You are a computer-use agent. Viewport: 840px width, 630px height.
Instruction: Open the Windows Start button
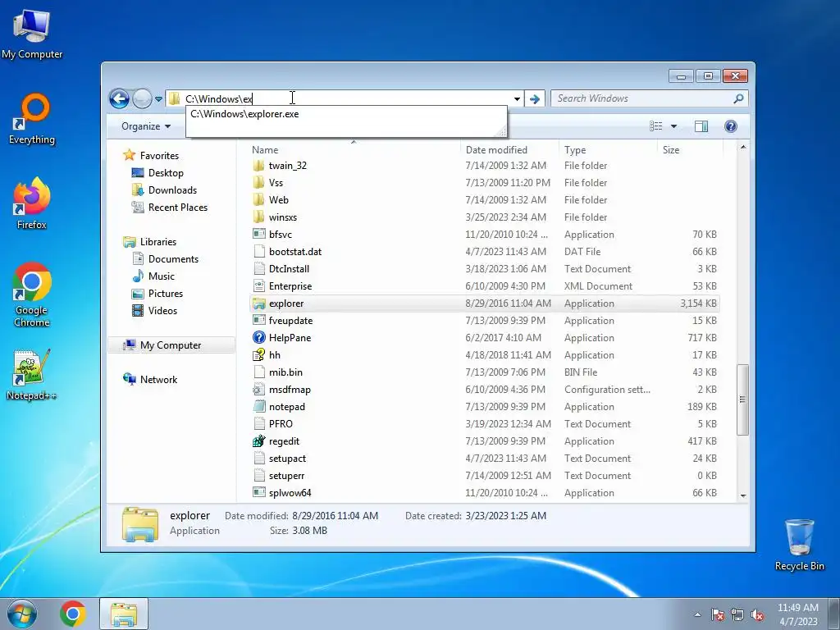tap(22, 614)
